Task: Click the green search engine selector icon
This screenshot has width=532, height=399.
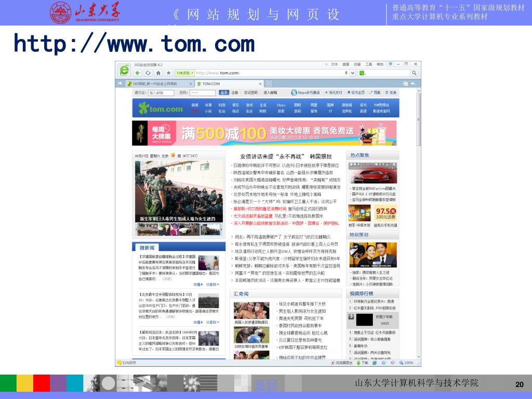Action: pos(362,73)
